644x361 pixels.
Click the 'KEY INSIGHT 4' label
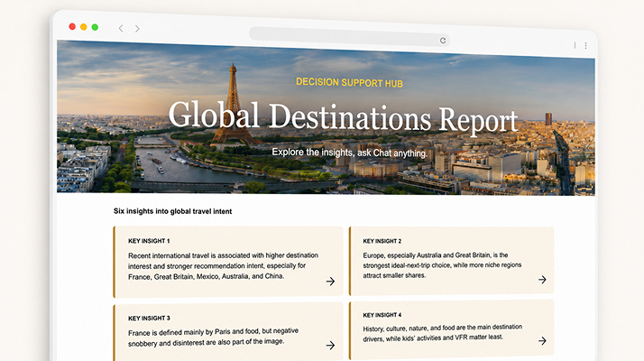382,315
